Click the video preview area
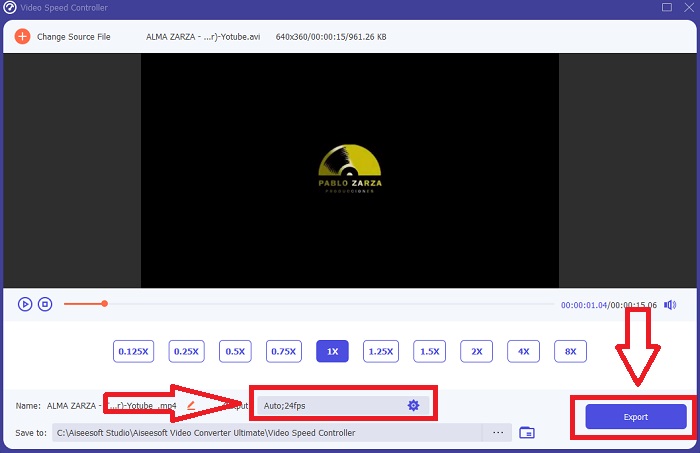Viewport: 700px width, 453px height. pos(349,170)
